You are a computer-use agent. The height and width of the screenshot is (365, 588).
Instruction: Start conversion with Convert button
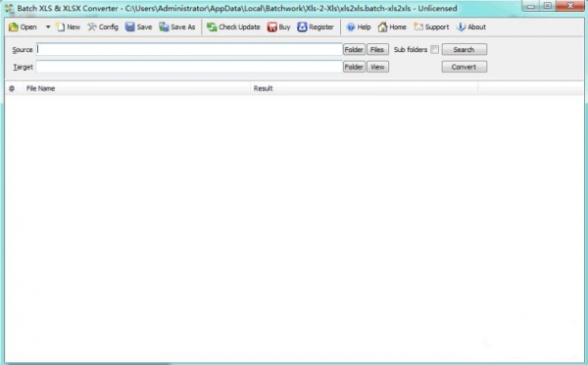[465, 67]
